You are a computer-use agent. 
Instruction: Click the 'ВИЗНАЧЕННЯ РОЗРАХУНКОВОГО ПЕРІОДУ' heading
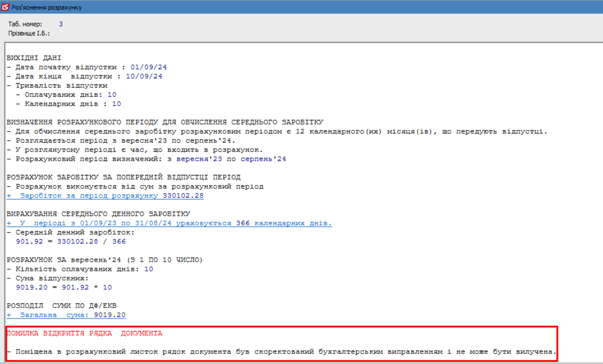tap(165, 123)
